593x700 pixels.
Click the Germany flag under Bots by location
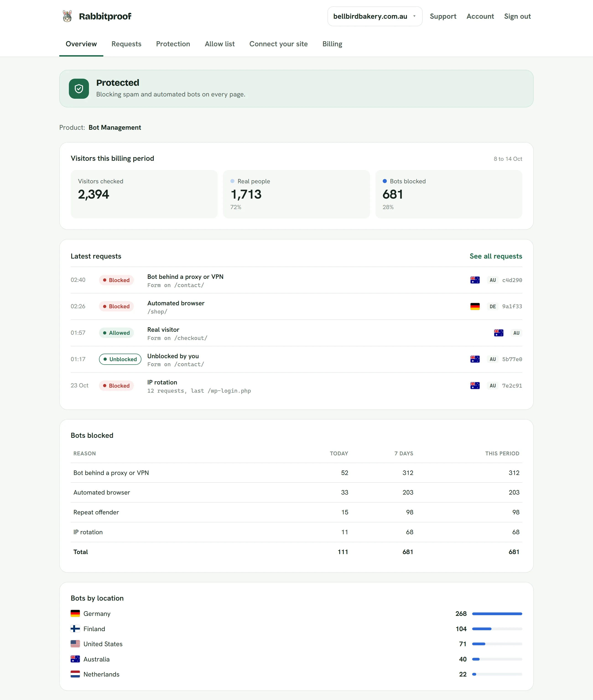[75, 613]
